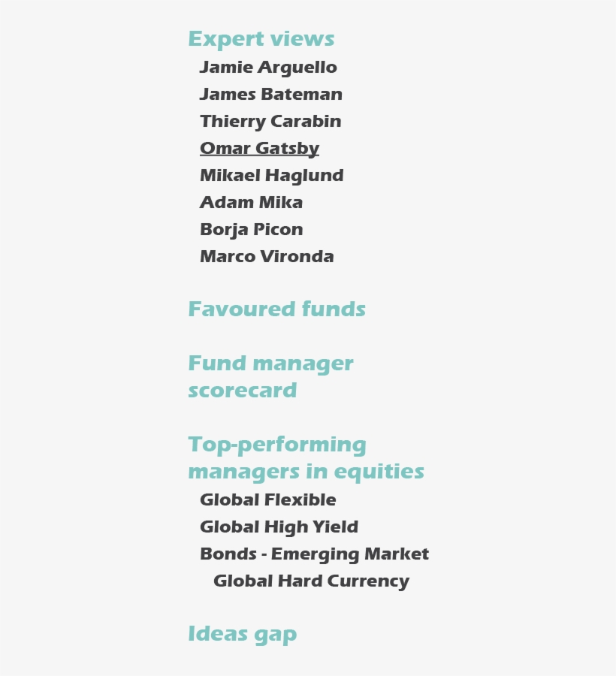
Task: Select the Global Flexible category
Action: pos(267,500)
